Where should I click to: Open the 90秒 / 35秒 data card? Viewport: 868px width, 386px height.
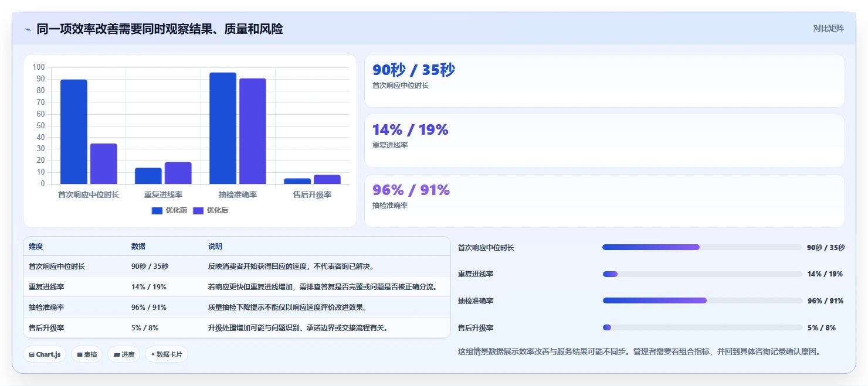click(x=605, y=81)
